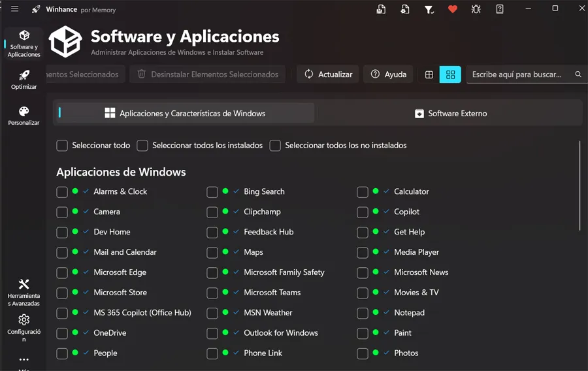588x371 pixels.
Task: Tick the Media Player checkbox
Action: pyautogui.click(x=362, y=253)
